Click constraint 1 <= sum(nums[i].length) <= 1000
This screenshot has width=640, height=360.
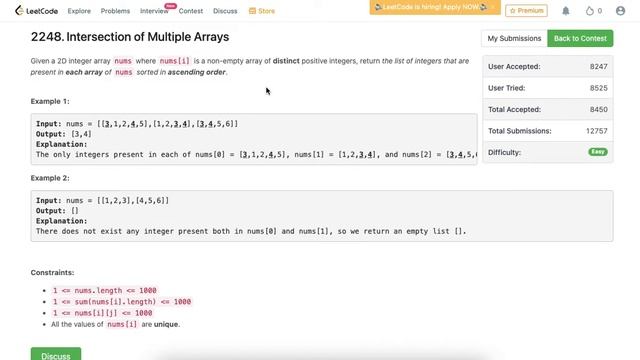[122, 302]
